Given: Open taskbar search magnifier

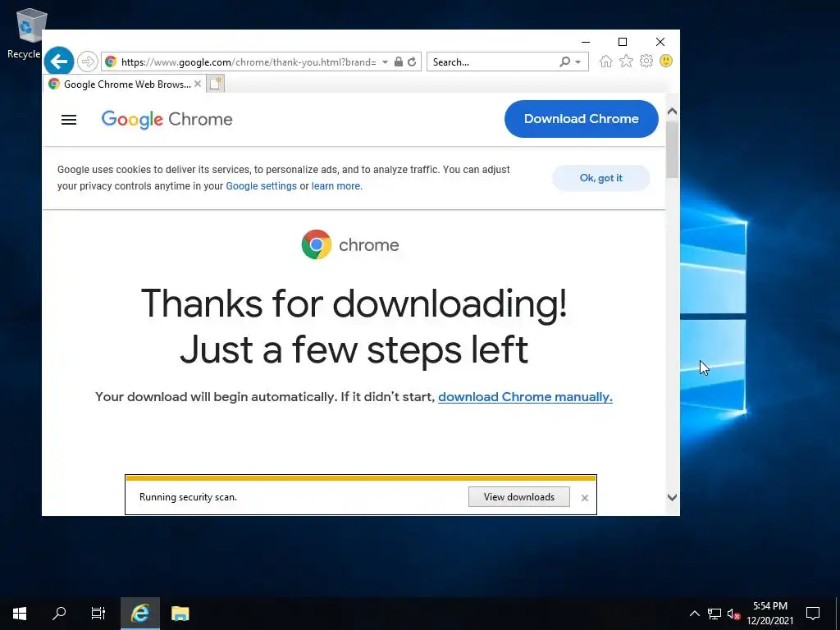Looking at the screenshot, I should coord(59,614).
